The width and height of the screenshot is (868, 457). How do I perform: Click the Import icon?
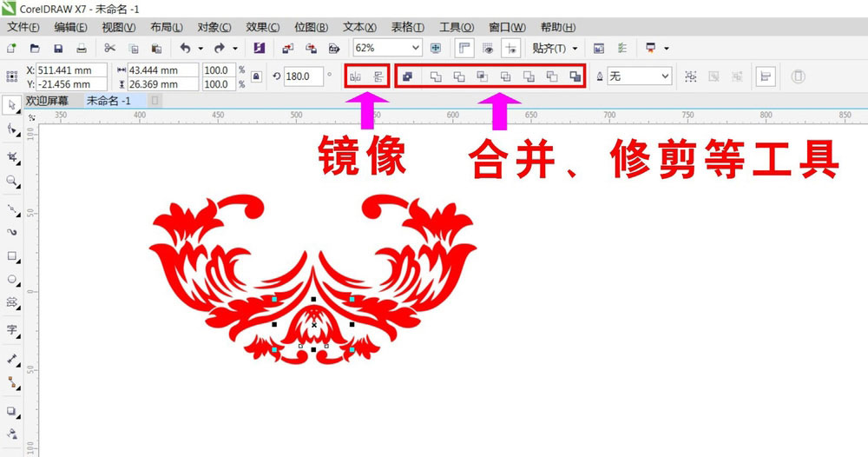click(288, 48)
